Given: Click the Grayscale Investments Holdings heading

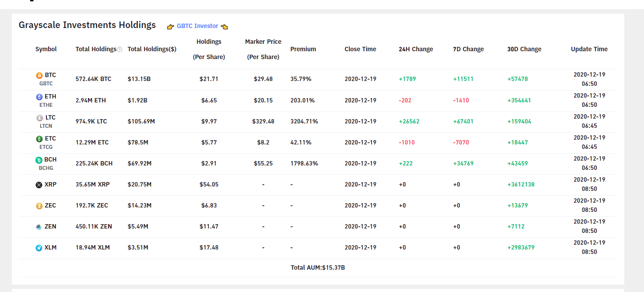Looking at the screenshot, I should tap(87, 25).
